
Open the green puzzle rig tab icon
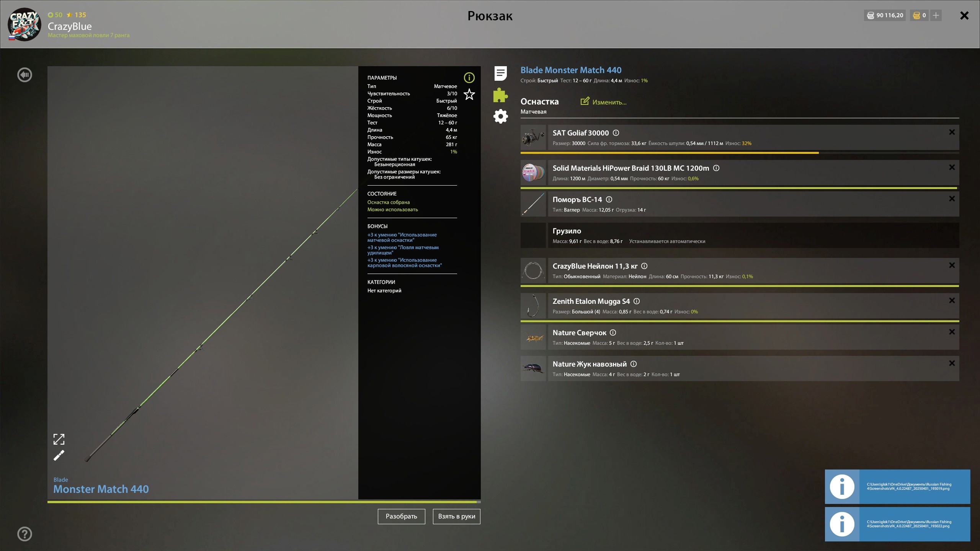coord(501,95)
